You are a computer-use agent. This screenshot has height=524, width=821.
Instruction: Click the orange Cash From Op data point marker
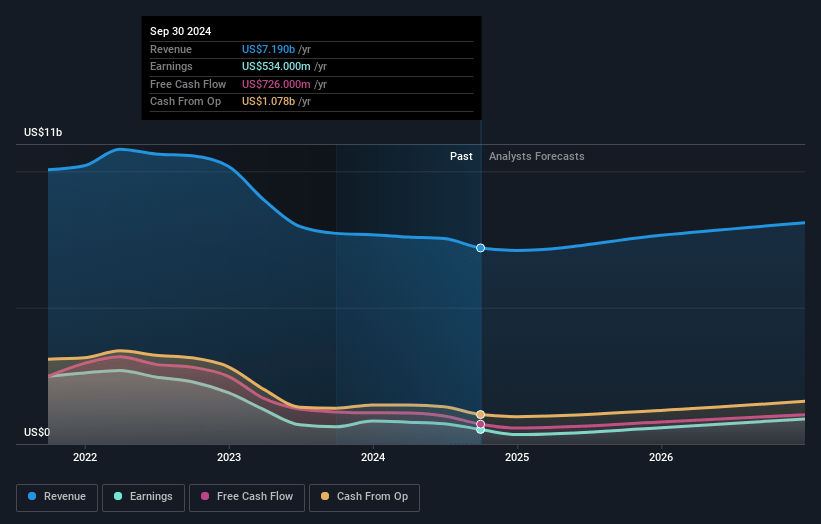pos(480,415)
